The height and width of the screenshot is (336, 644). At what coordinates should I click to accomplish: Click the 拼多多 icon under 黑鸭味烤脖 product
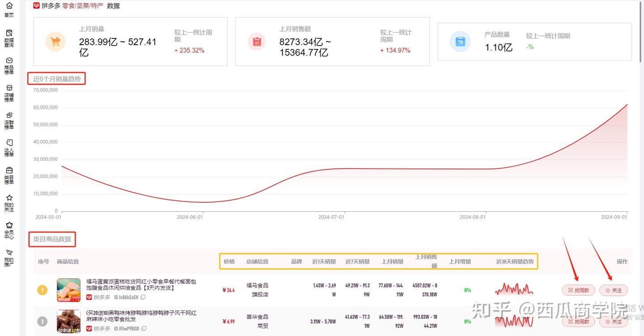tap(89, 328)
